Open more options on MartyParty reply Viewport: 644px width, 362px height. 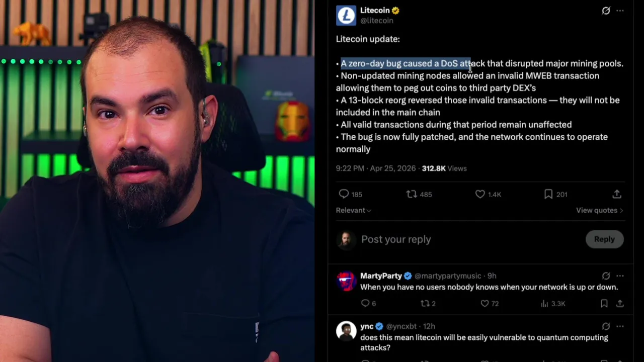pyautogui.click(x=620, y=276)
